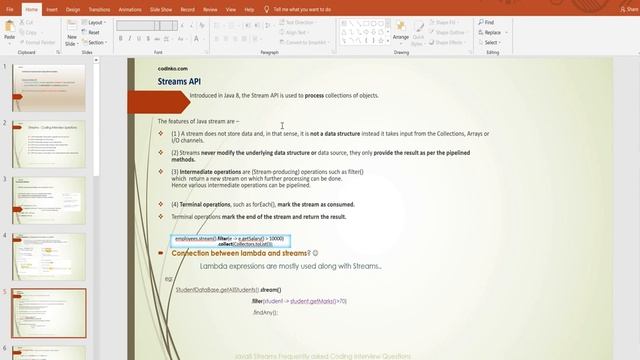Screen dimensions: 640x360
Task: Select the Format Painter tool
Action: click(x=37, y=42)
